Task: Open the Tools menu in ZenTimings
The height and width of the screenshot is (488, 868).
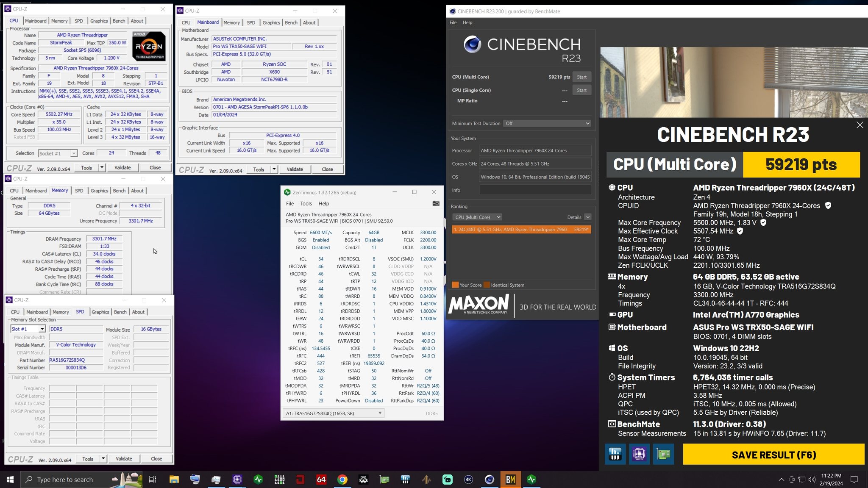Action: [x=306, y=204]
